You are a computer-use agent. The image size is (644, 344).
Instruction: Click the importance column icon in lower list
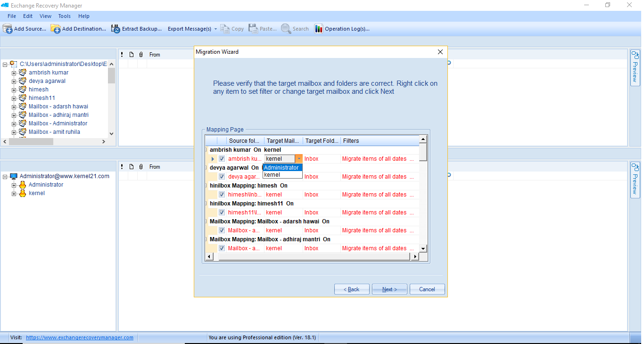point(122,167)
